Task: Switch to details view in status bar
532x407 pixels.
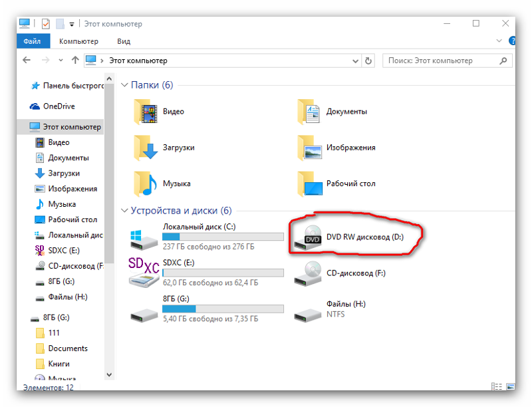Action: pyautogui.click(x=496, y=386)
